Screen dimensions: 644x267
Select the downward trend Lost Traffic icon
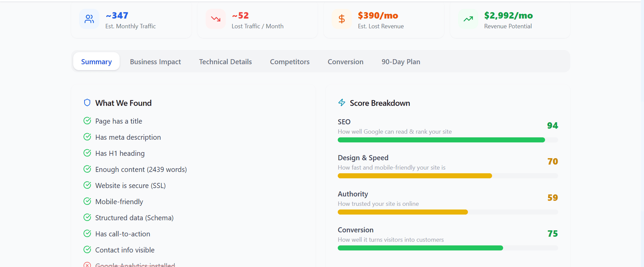(216, 19)
